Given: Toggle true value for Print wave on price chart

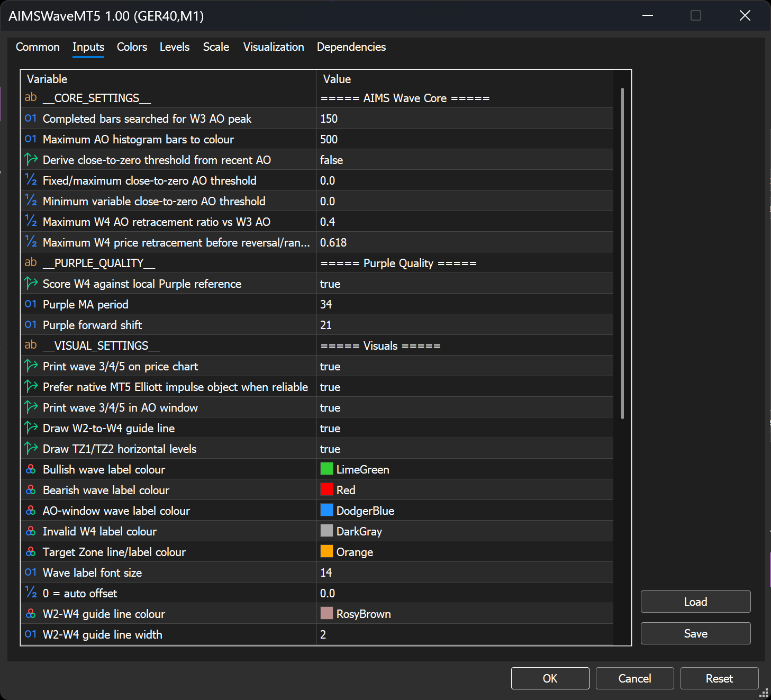Looking at the screenshot, I should pos(465,366).
